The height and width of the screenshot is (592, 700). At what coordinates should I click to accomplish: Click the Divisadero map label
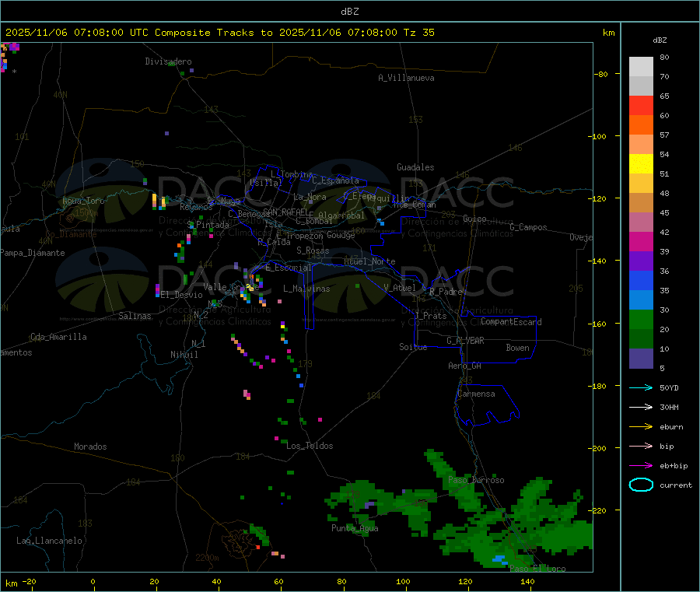pos(168,61)
